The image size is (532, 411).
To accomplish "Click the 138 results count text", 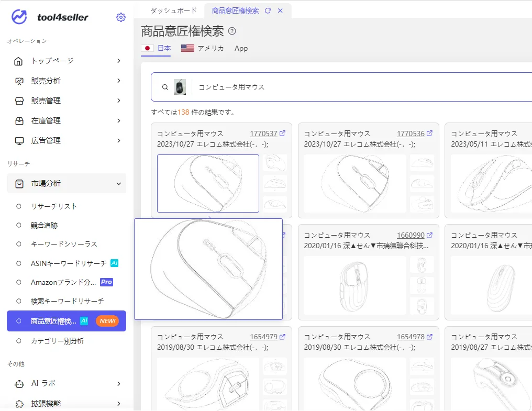I will [x=183, y=113].
